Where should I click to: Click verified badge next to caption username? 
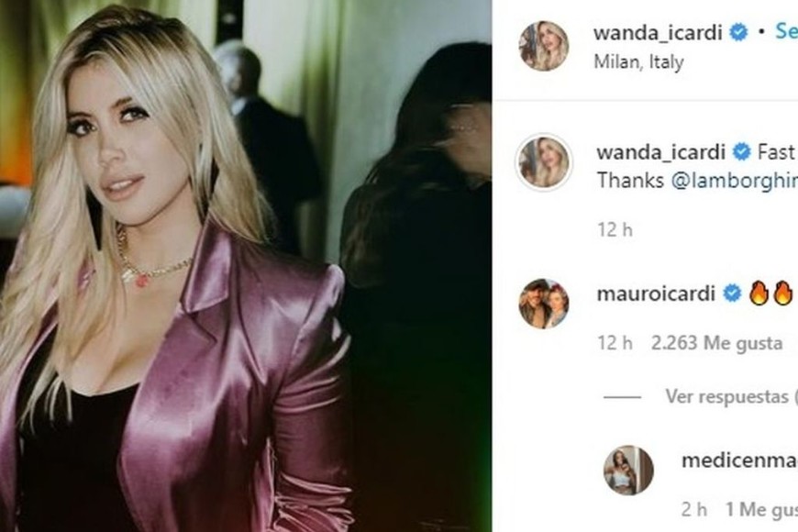coord(741,151)
